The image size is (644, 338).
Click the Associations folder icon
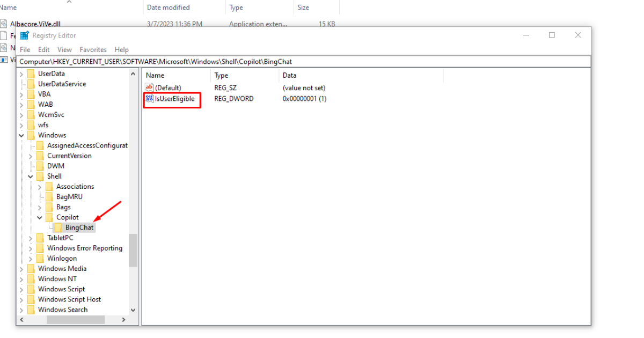[49, 186]
